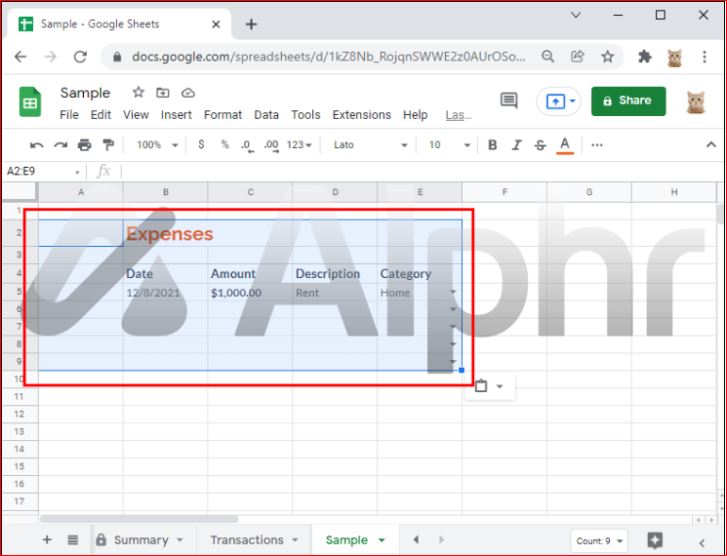Open a new browser tab
This screenshot has height=556, width=727.
pos(251,24)
